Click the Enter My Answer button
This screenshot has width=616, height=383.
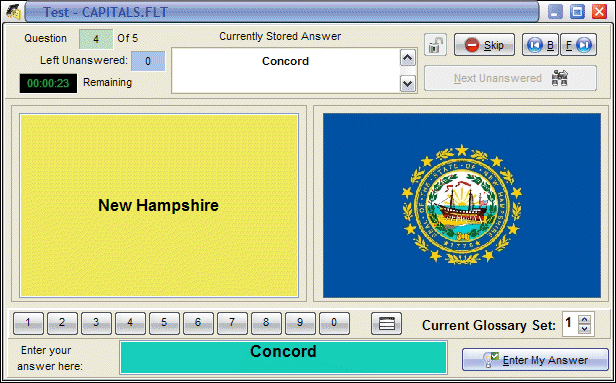click(x=535, y=359)
